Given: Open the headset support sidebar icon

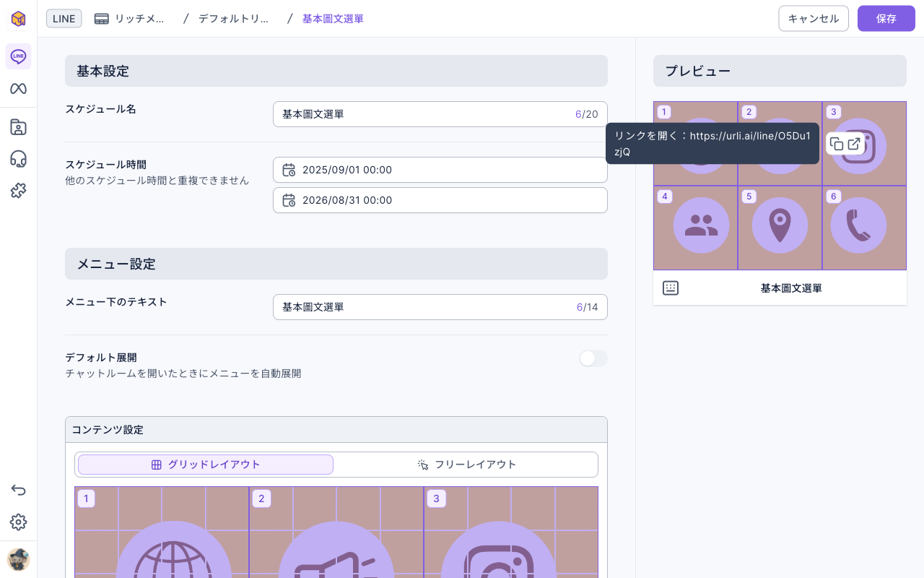Looking at the screenshot, I should click(18, 159).
